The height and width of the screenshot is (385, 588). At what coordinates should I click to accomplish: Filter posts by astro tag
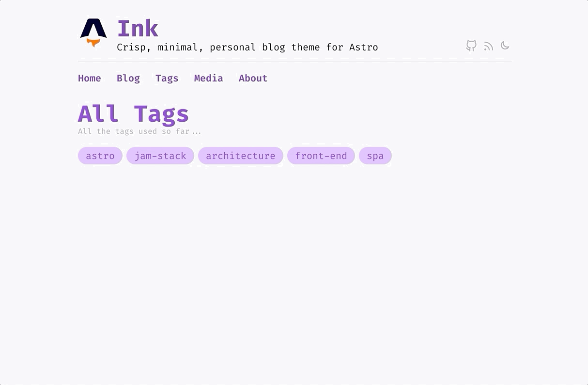[x=100, y=156]
